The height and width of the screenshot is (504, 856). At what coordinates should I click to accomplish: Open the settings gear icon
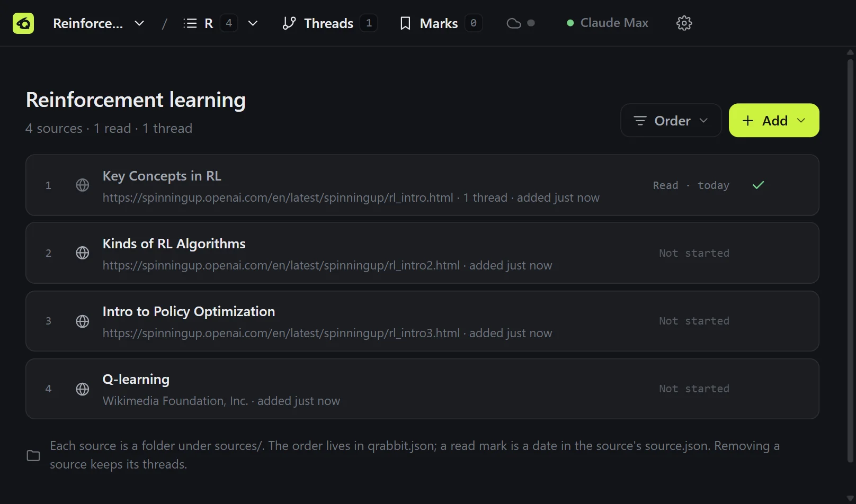tap(684, 23)
